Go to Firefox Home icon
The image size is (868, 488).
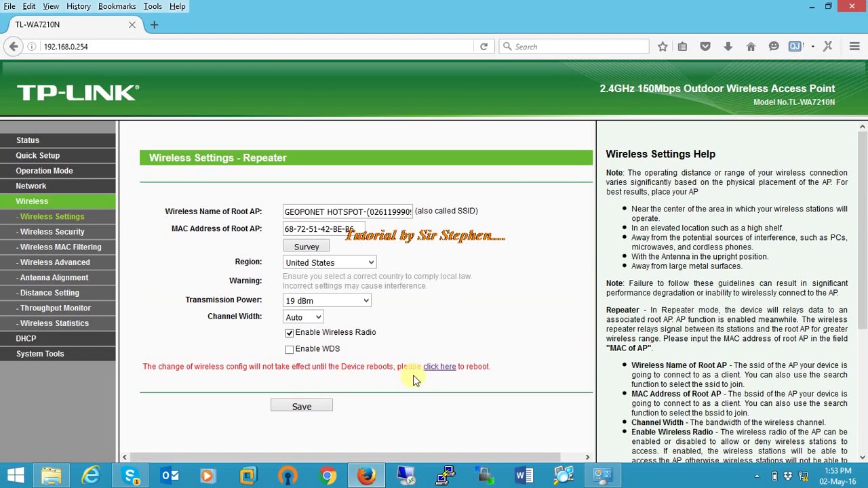pyautogui.click(x=751, y=46)
